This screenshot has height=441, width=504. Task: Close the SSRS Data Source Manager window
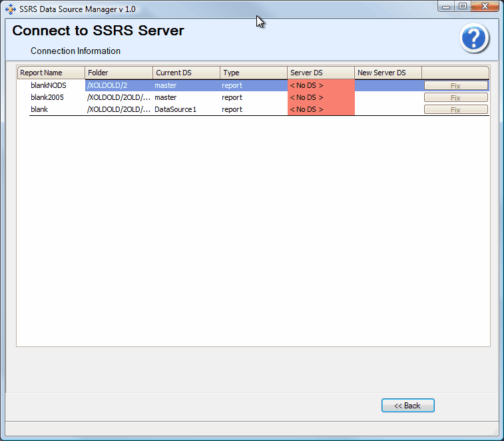(485, 7)
